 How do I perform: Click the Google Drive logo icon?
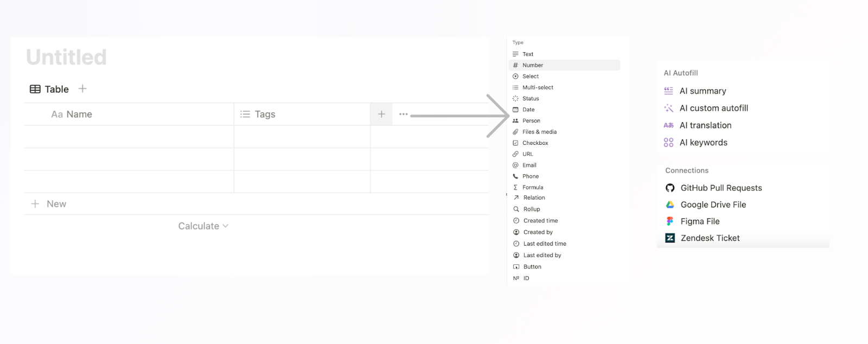[x=670, y=205]
